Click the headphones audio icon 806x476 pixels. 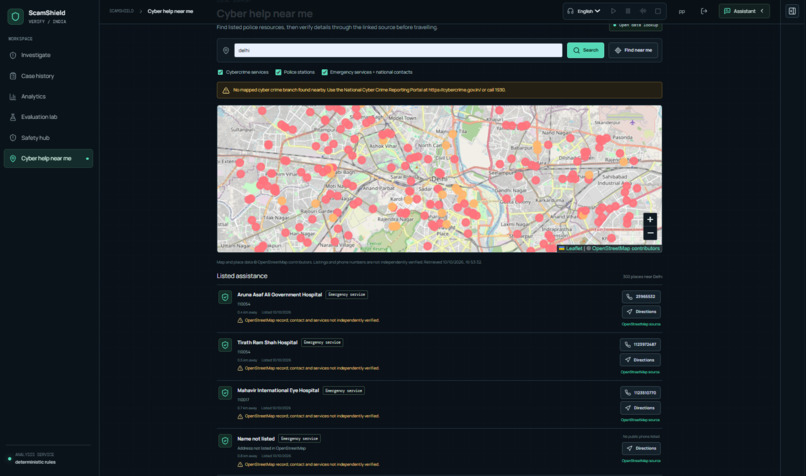pos(570,11)
